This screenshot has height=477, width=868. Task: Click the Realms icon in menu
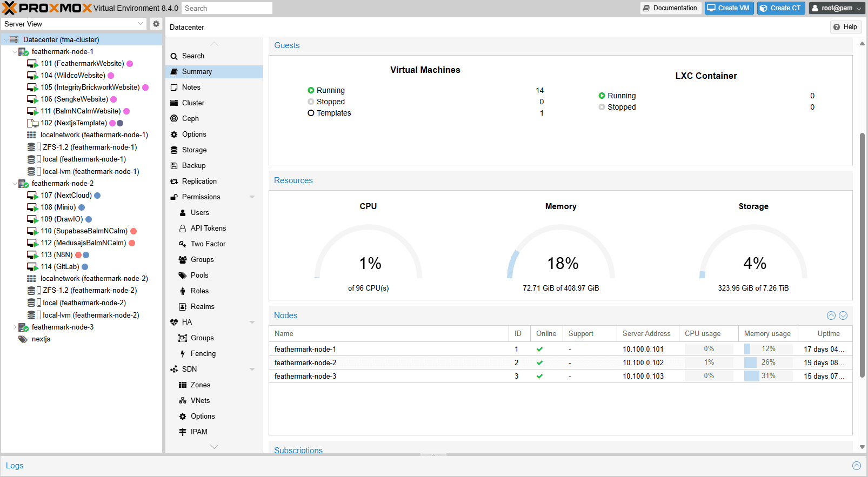click(183, 307)
